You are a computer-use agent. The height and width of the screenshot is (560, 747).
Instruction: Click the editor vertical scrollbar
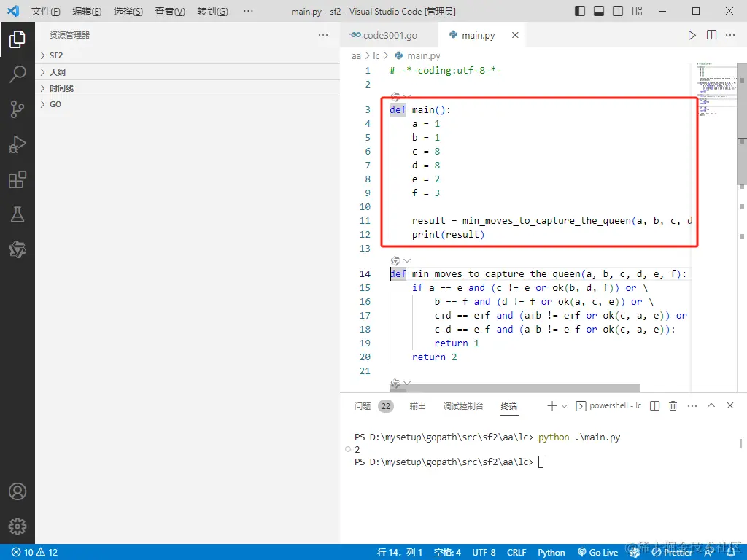pyautogui.click(x=742, y=125)
